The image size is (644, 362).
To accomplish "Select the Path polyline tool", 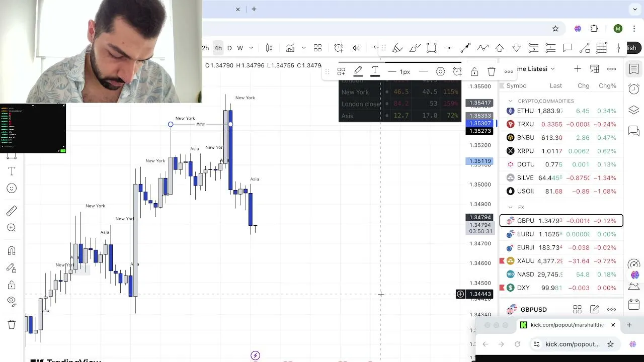I will click(x=482, y=48).
